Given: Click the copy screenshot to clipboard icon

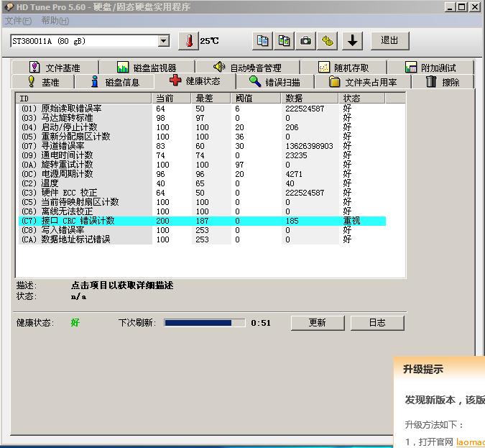Looking at the screenshot, I should [285, 41].
